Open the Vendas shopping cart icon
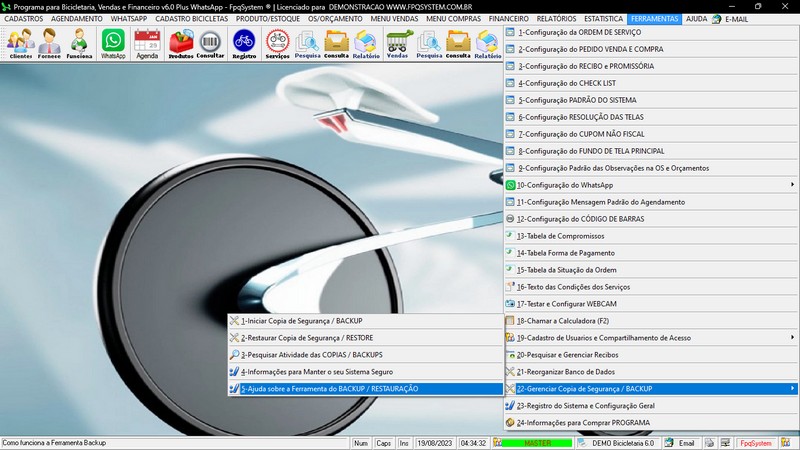Screen dimensions: 800x450 pos(397,44)
